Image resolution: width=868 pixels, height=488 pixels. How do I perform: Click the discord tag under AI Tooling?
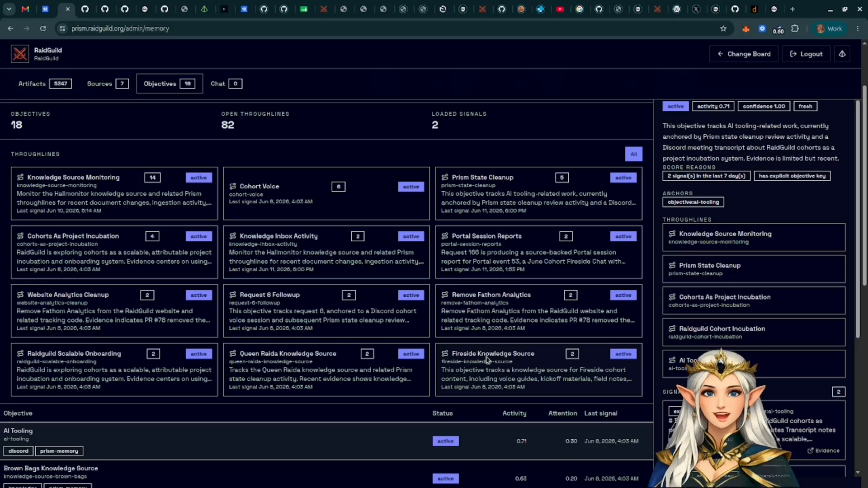(19, 451)
